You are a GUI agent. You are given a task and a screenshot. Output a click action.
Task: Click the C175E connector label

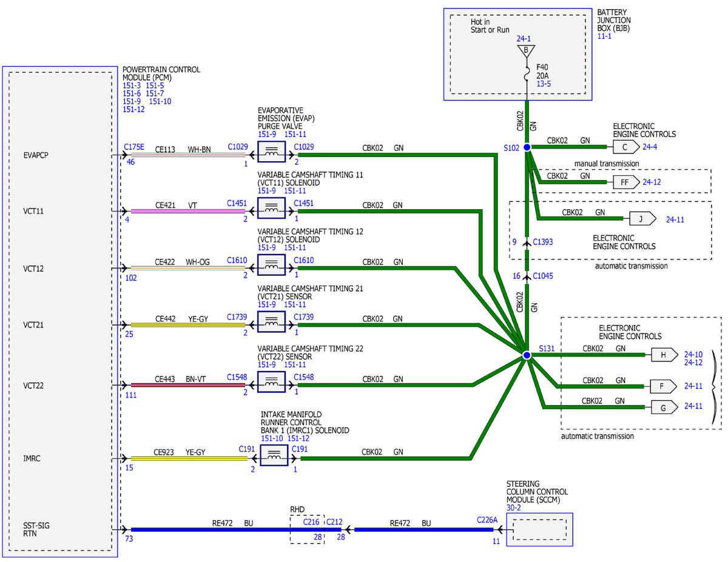(x=134, y=147)
